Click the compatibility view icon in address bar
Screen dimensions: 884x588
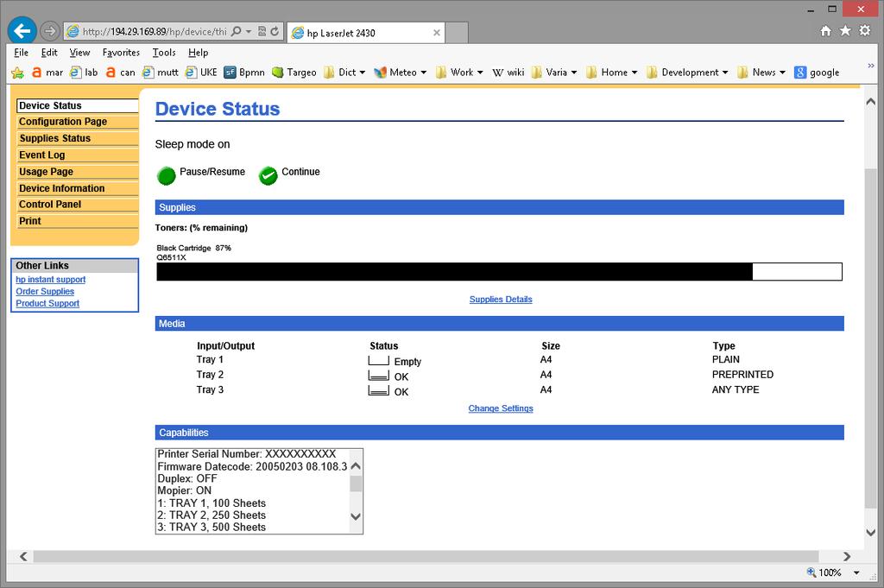point(262,32)
